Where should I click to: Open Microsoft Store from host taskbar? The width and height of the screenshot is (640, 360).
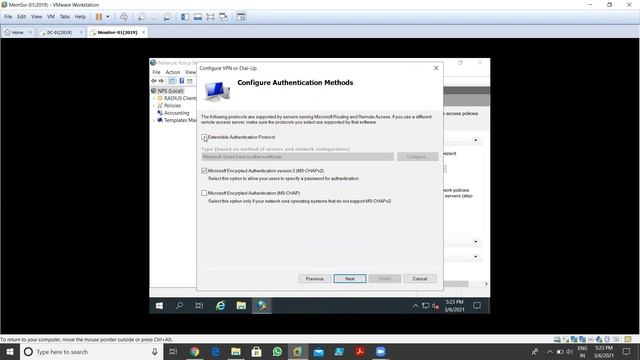pos(256,351)
